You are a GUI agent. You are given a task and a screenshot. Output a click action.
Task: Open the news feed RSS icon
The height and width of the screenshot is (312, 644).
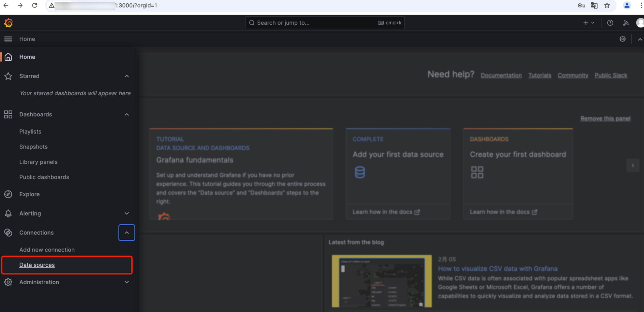(625, 23)
